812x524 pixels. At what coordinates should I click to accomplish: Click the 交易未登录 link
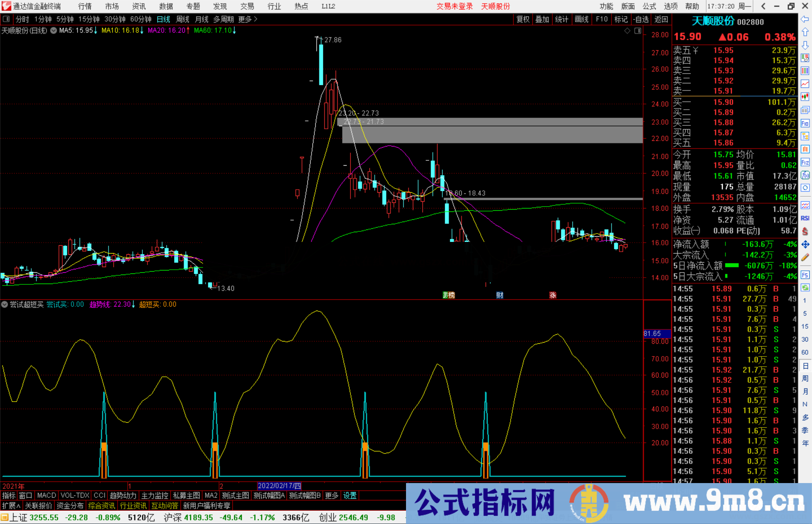[x=454, y=6]
